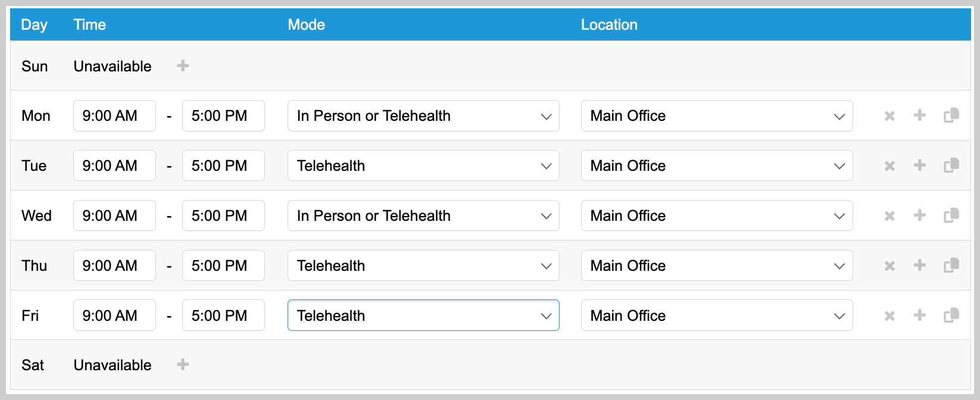
Task: Remove Monday's time slot with X icon
Action: pyautogui.click(x=890, y=116)
